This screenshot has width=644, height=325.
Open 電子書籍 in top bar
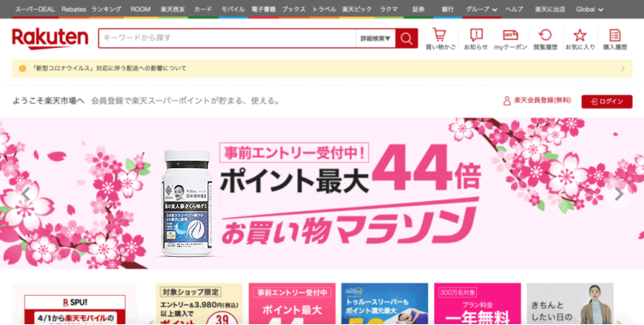[264, 9]
